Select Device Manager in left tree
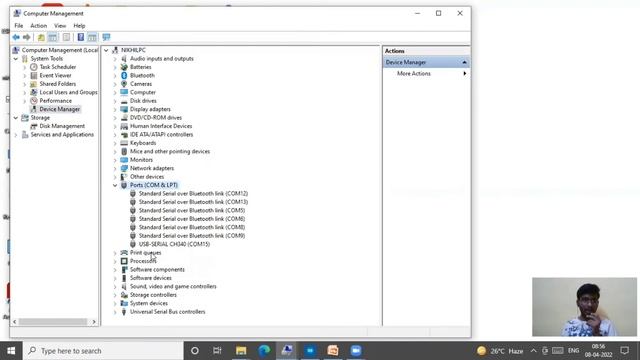 60,109
